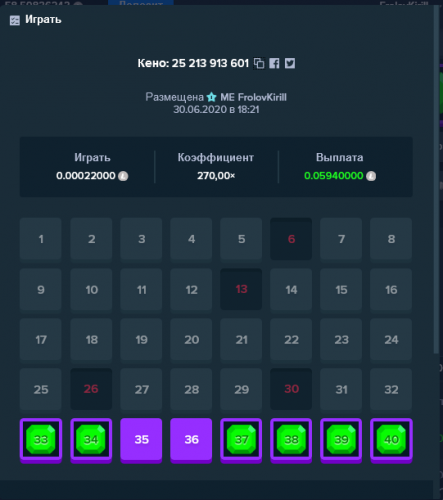Click Keno tile number 9
The image size is (443, 500).
[x=41, y=289]
